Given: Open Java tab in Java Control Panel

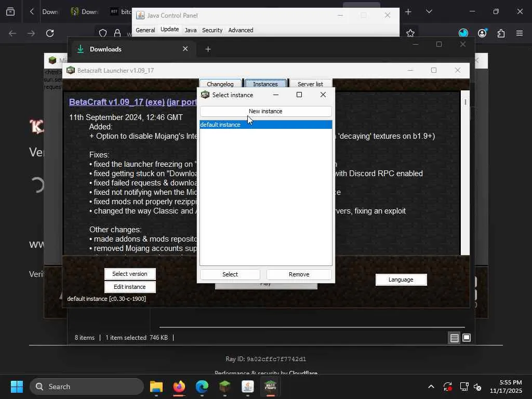Looking at the screenshot, I should pos(190,30).
